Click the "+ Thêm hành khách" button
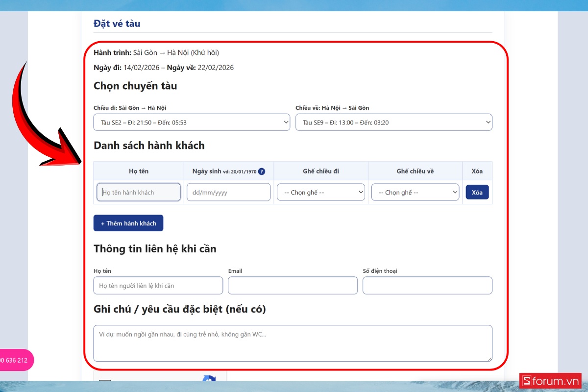Viewport: 588px width, 392px height. click(128, 223)
